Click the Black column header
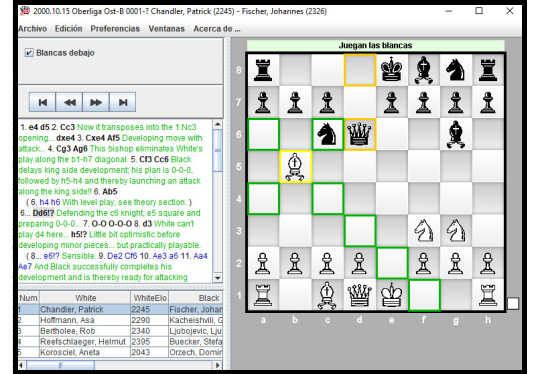Viewport: 540px width, 374px height. tap(196, 298)
